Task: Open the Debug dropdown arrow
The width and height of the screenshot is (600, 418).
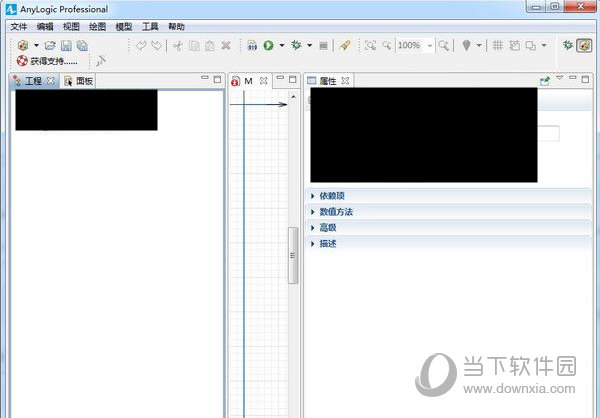Action: click(x=309, y=46)
